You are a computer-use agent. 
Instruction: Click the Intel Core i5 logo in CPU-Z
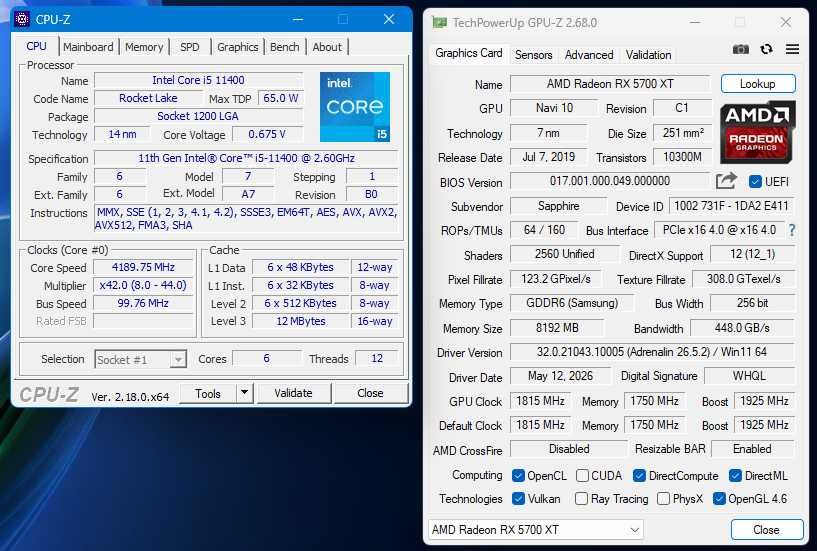pos(355,107)
